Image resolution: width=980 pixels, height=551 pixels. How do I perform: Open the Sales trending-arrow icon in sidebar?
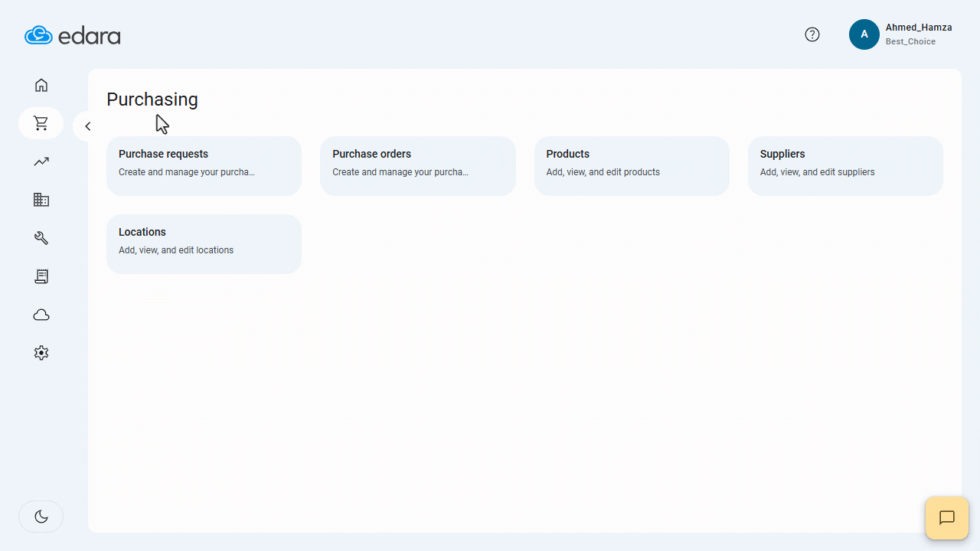coord(41,161)
